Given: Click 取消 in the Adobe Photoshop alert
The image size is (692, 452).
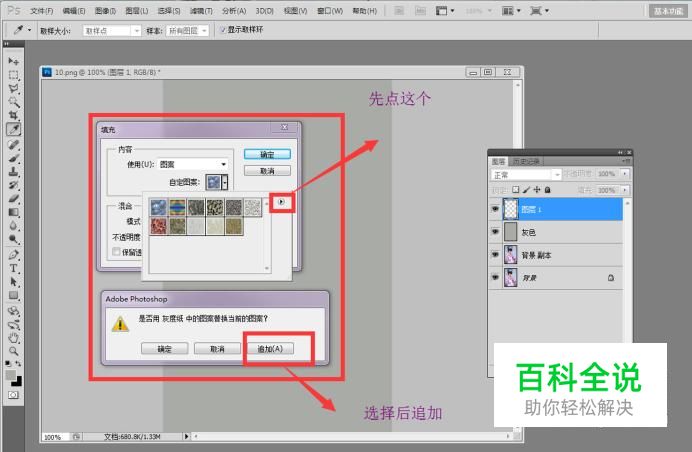Looking at the screenshot, I should (x=217, y=349).
